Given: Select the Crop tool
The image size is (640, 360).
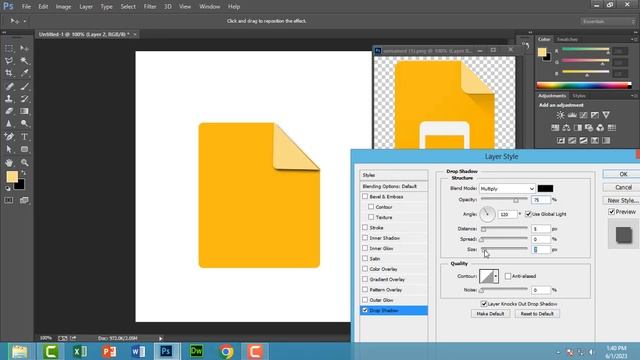Looking at the screenshot, I should click(x=9, y=73).
